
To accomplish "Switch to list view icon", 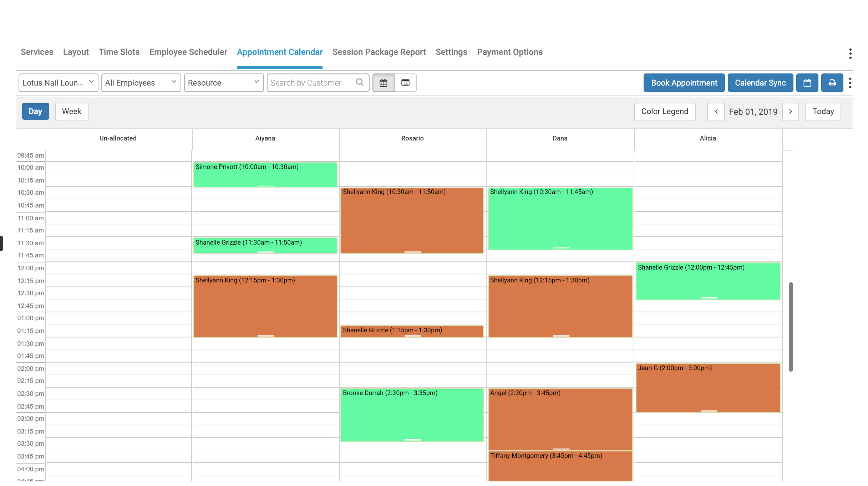I will [405, 83].
